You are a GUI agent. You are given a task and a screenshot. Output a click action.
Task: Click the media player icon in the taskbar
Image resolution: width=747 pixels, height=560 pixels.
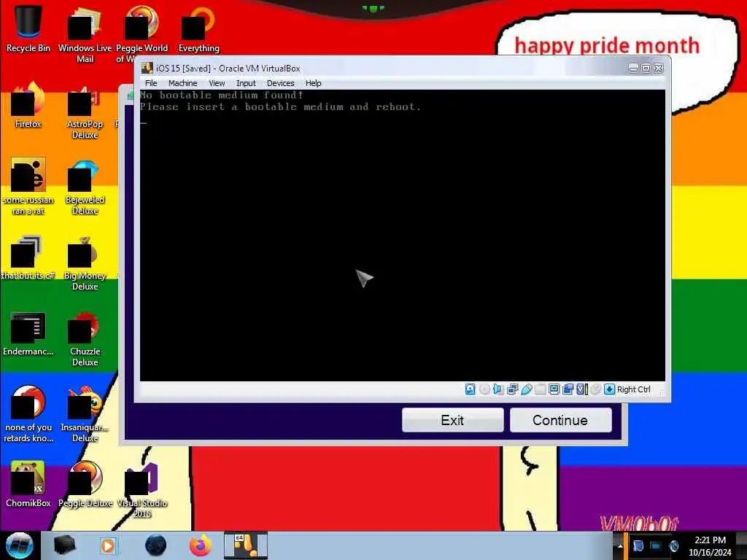108,545
